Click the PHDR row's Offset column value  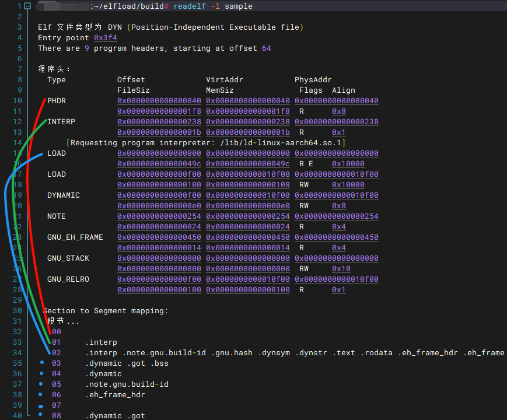tap(159, 101)
